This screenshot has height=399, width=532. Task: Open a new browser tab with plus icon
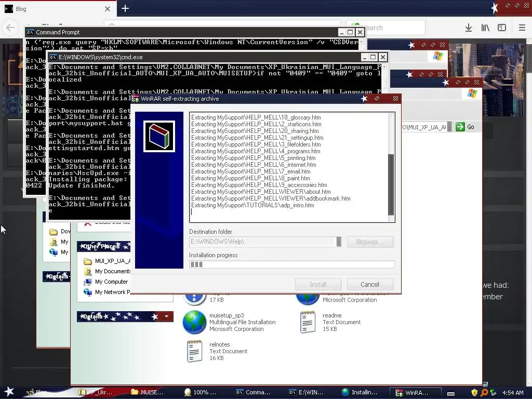click(125, 8)
